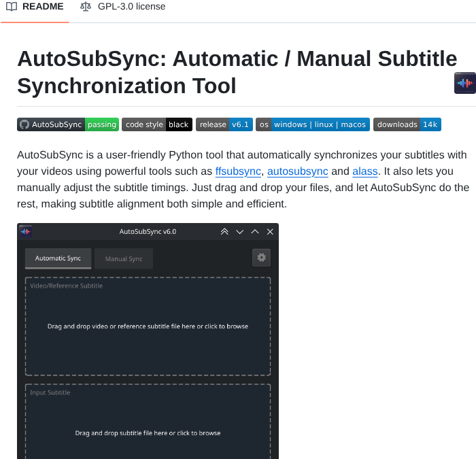
Task: Maximize with the up chevron icon
Action: point(255,232)
